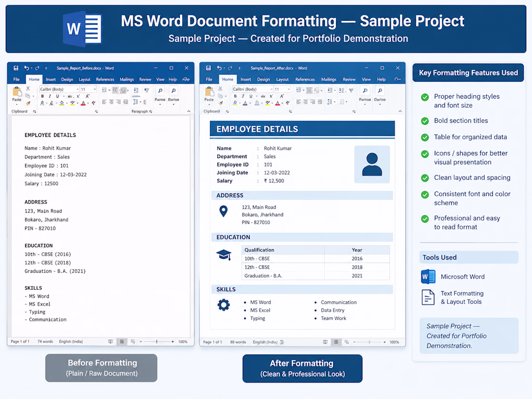Click align left icon in the After window ribbon
532x399 pixels.
298,102
